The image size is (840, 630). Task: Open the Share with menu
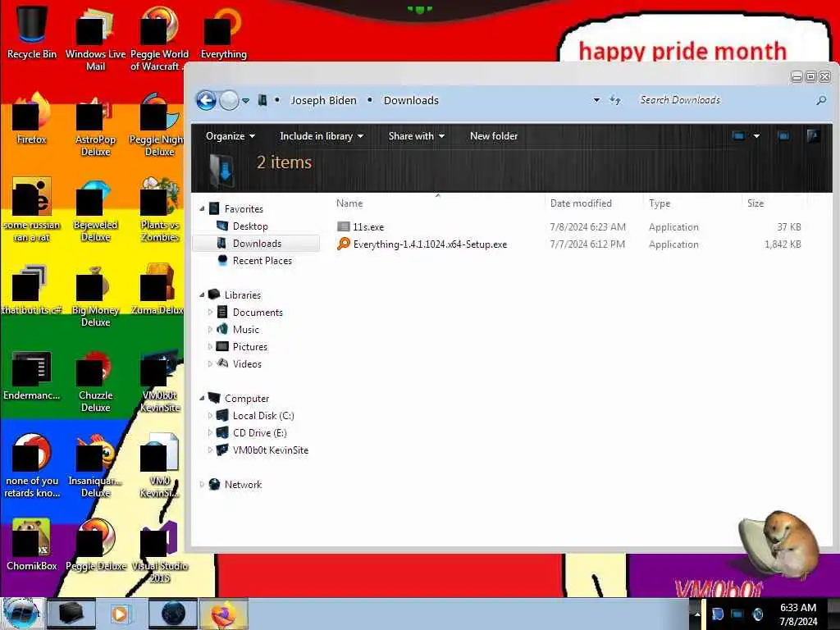pos(416,136)
